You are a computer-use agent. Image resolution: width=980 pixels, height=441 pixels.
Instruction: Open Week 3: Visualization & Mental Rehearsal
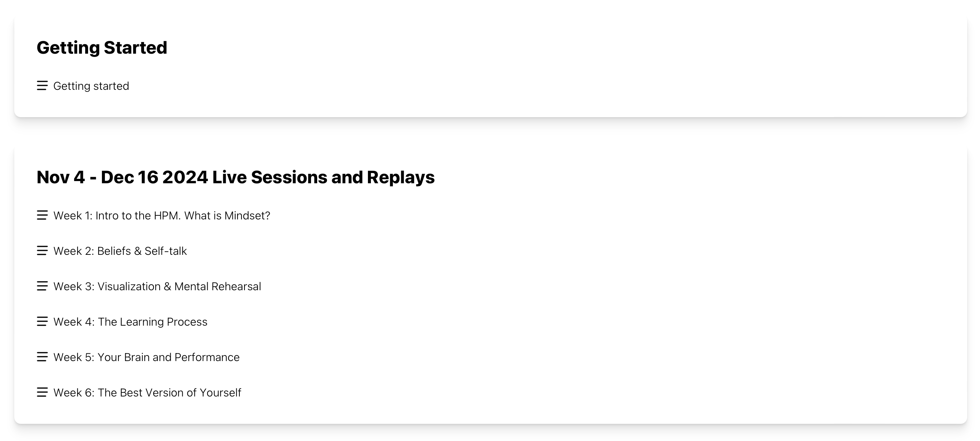[157, 286]
